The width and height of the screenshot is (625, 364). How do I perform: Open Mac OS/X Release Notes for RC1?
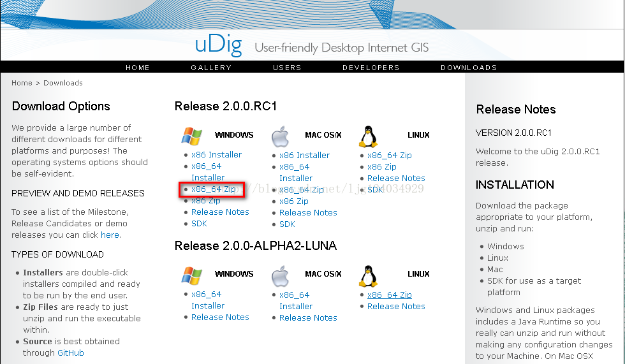308,213
